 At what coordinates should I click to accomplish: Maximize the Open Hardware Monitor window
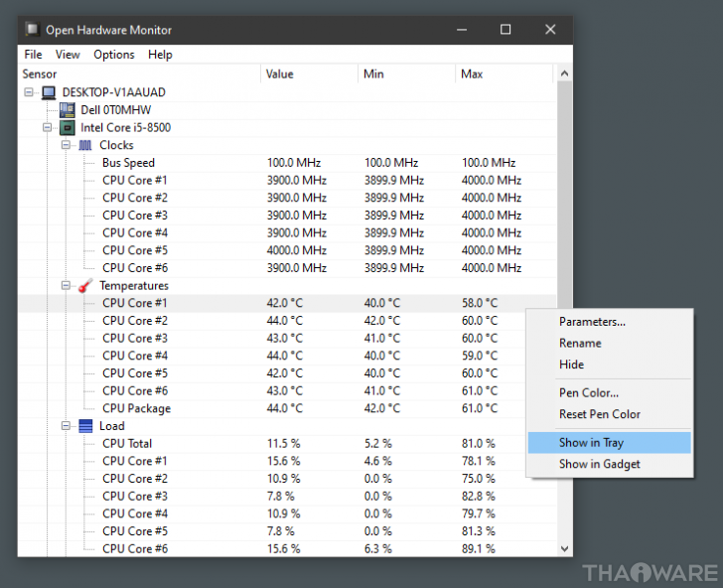pos(506,29)
